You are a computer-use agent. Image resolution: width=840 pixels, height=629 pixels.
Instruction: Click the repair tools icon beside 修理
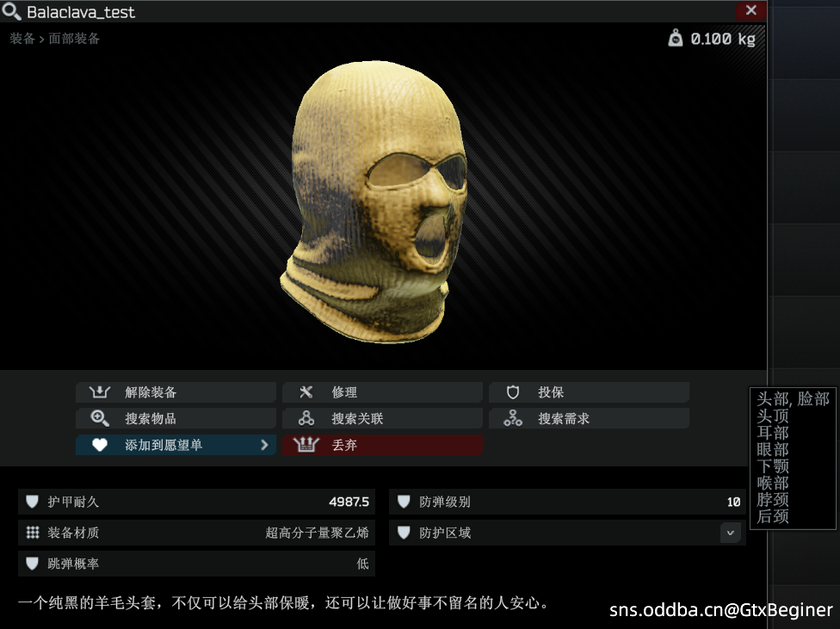[x=306, y=392]
